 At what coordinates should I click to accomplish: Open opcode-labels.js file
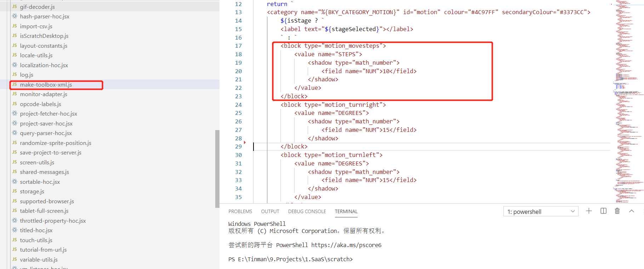tap(40, 104)
